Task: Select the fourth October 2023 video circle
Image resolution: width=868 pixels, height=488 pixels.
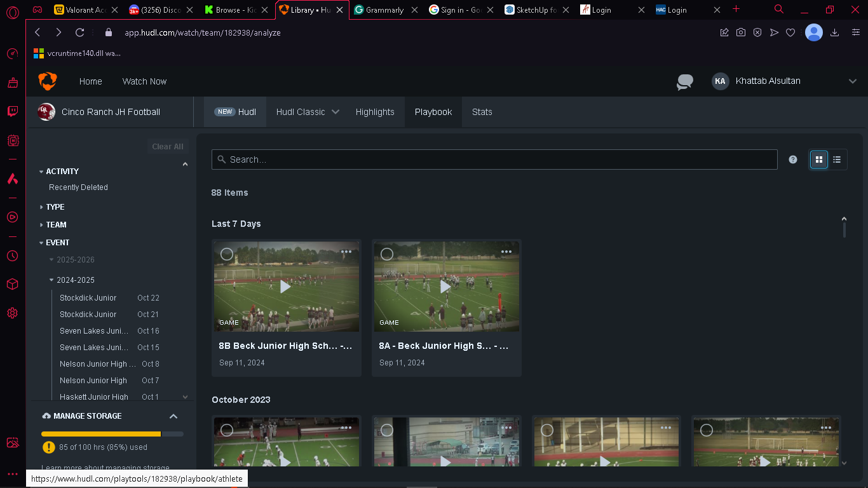Action: (x=707, y=430)
